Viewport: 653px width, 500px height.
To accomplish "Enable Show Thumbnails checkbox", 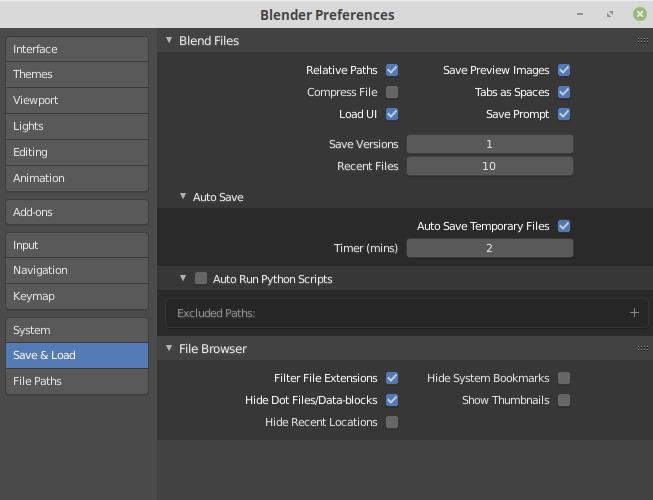I will [x=564, y=400].
